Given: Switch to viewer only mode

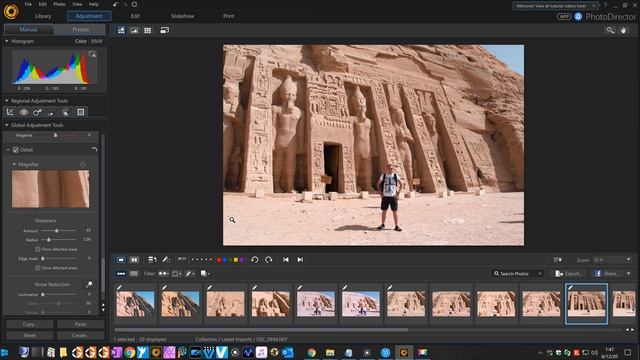Looking at the screenshot, I should coord(134,30).
